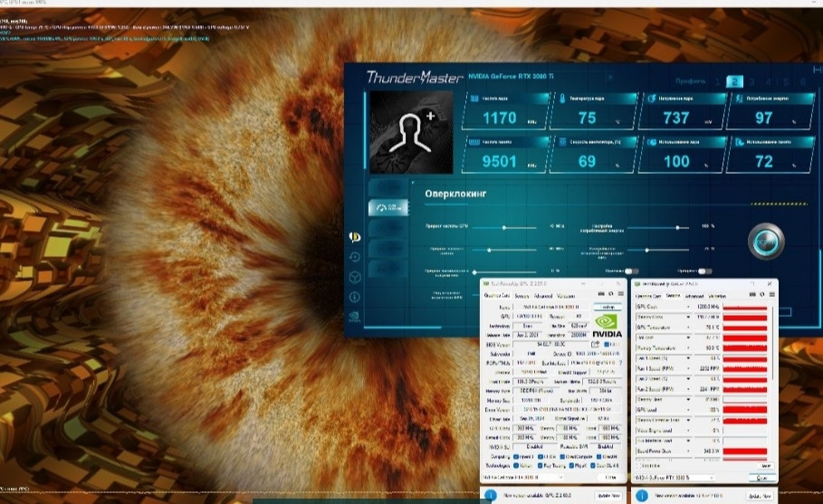This screenshot has height=504, width=823.
Task: Toggle the CUDA checkbox in GPU-Z
Action: [x=541, y=456]
